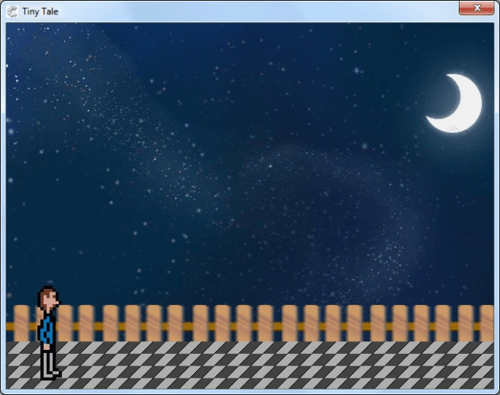Click the Tiny Tale title bar icon
The image size is (500, 395).
(12, 12)
